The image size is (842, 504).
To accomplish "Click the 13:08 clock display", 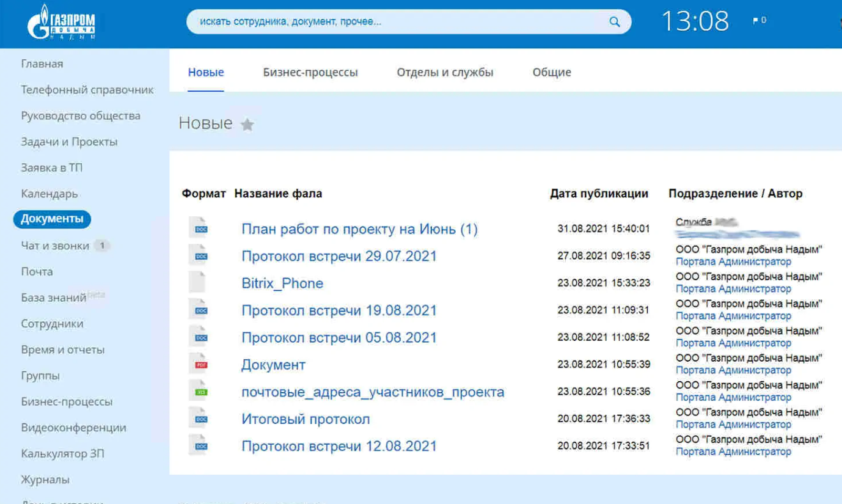I will 695,21.
